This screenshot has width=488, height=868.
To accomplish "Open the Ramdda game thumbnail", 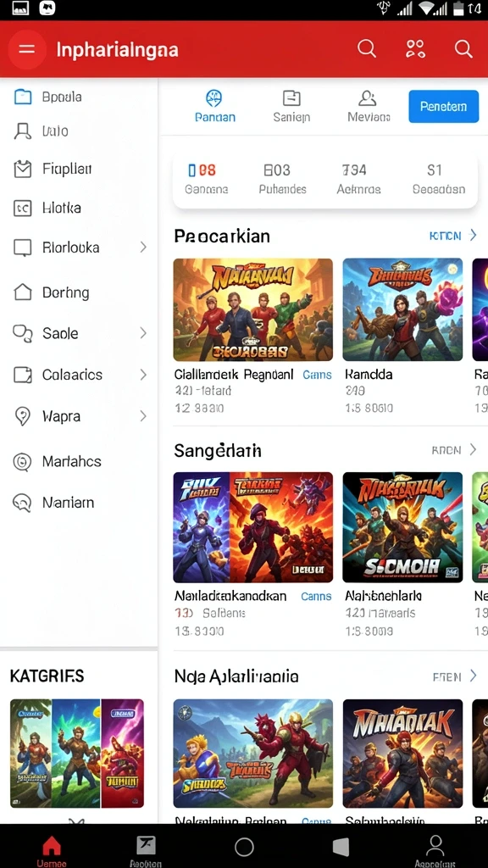I will click(x=402, y=309).
